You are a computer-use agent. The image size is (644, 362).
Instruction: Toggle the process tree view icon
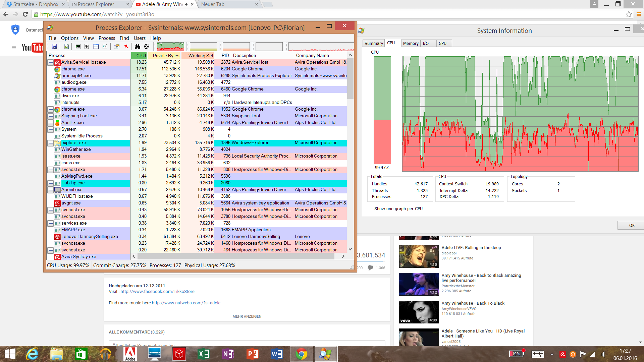[x=87, y=47]
